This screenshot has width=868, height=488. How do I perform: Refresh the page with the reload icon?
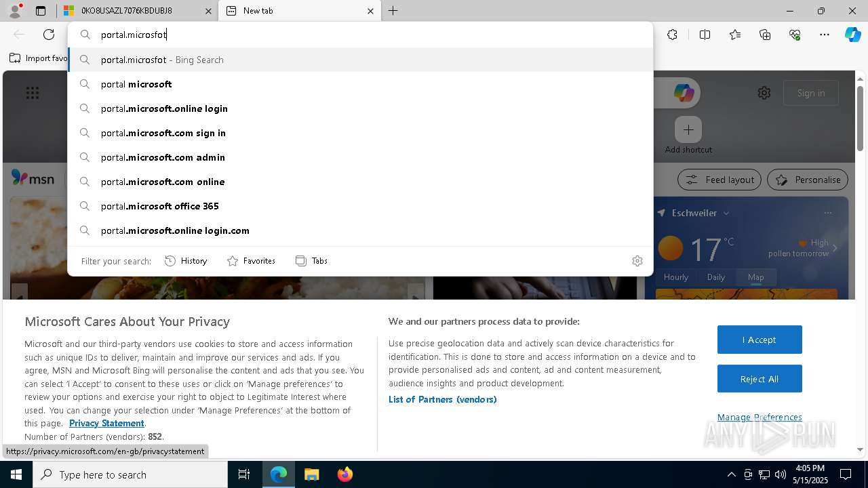coord(49,35)
